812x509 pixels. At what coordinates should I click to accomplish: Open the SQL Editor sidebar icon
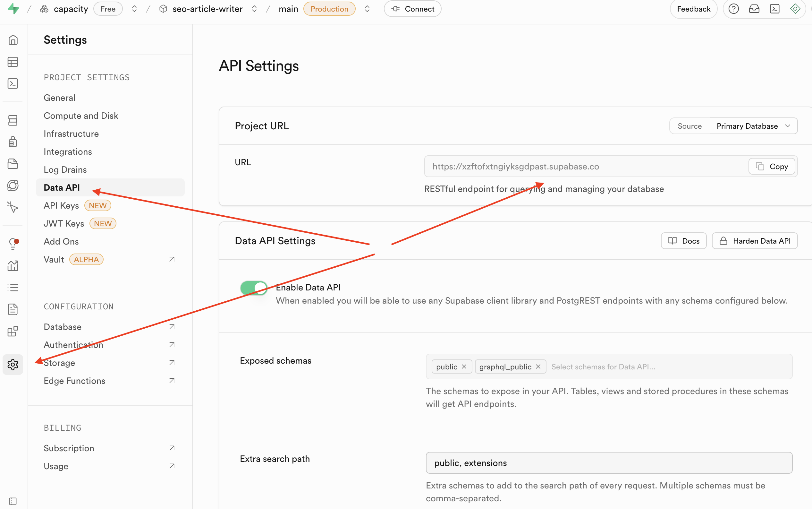click(13, 83)
